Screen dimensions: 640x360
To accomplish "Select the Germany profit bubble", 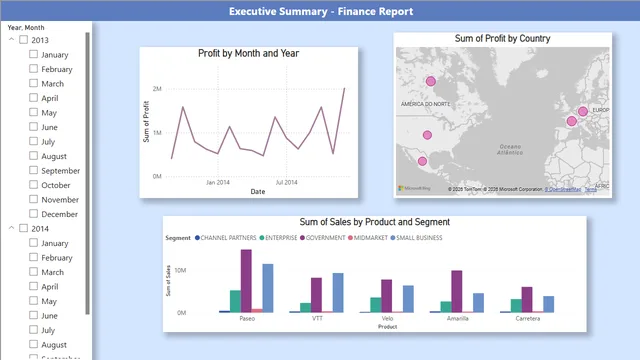I will click(x=583, y=111).
